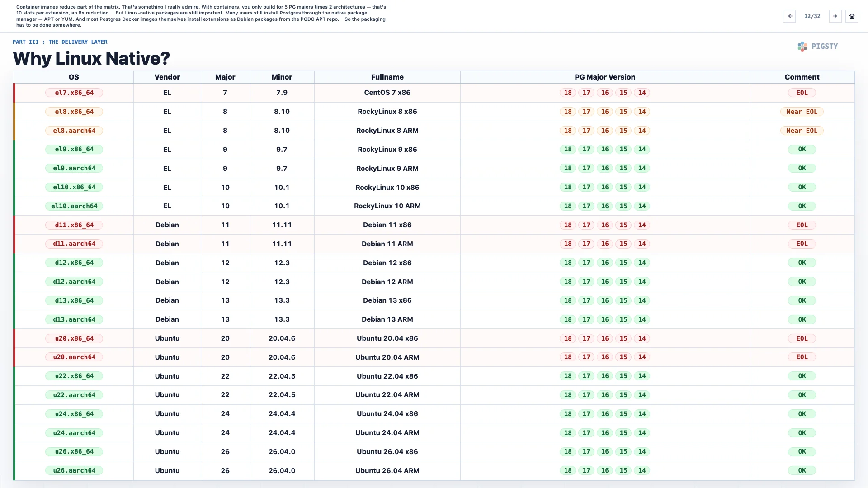Click the el10.aarch64 OS badge

click(74, 206)
